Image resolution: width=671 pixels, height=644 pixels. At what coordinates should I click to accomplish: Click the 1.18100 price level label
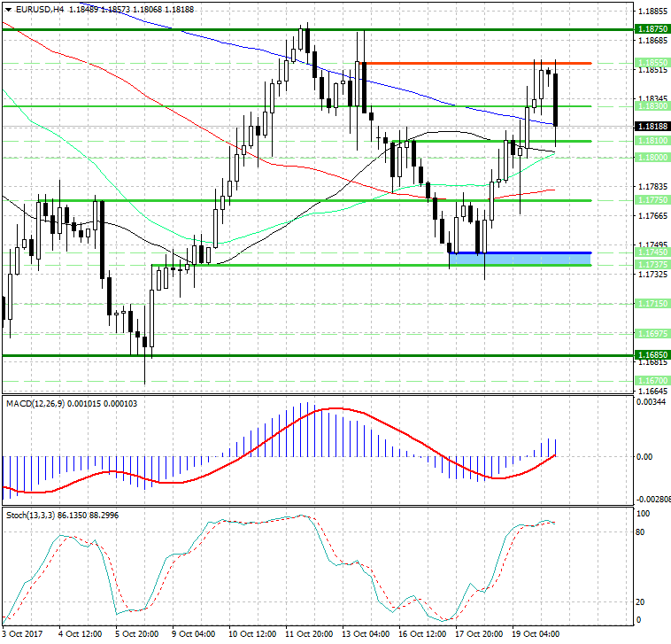coord(652,141)
